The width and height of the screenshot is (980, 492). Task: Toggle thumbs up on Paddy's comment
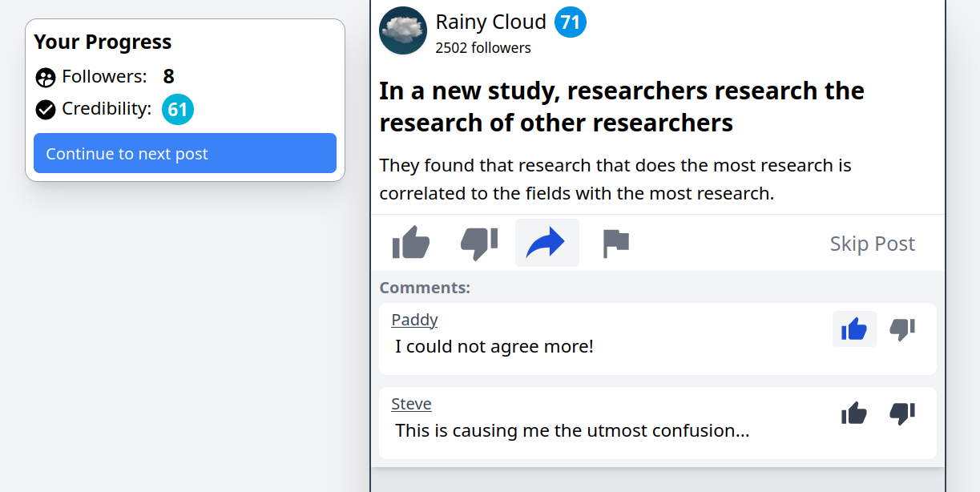tap(854, 329)
